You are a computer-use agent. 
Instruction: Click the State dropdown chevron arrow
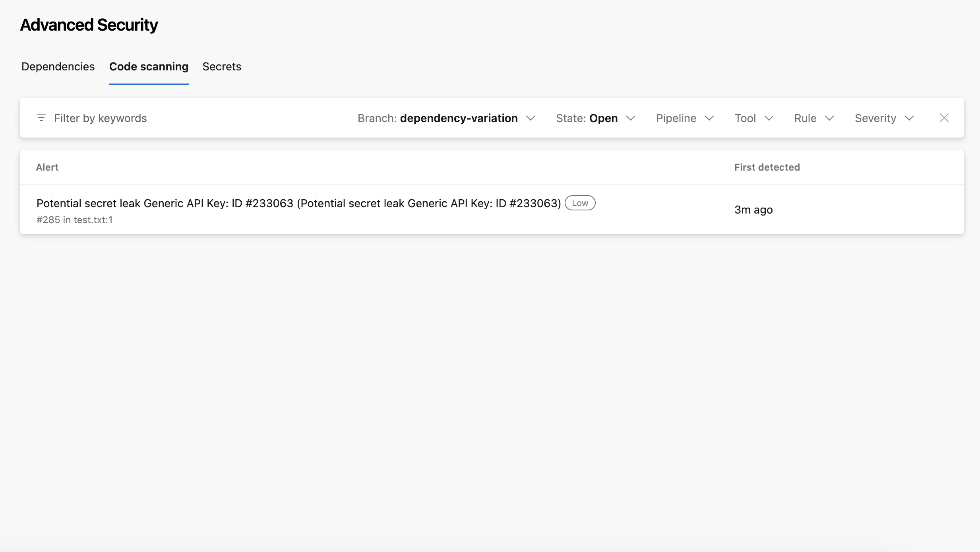[631, 118]
